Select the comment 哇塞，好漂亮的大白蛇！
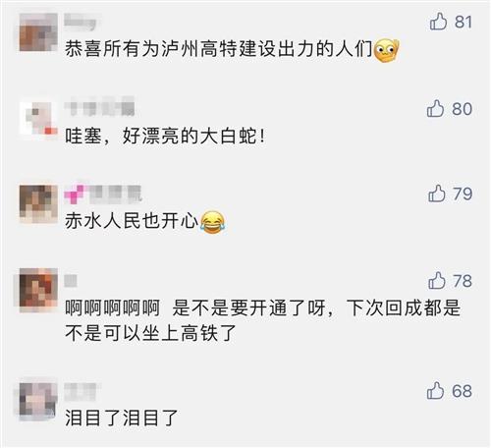This screenshot has height=448, width=491. pos(165,136)
